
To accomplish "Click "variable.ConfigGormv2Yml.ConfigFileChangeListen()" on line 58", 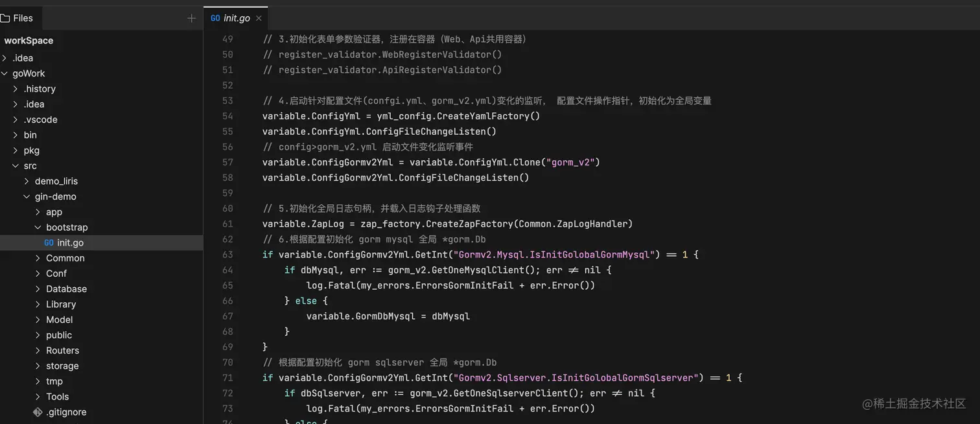I will pos(395,178).
